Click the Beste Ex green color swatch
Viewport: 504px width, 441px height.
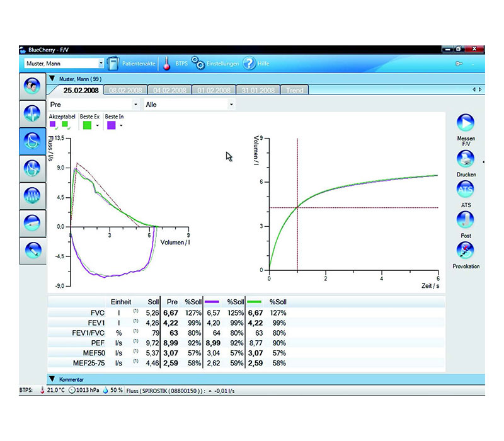(x=87, y=125)
